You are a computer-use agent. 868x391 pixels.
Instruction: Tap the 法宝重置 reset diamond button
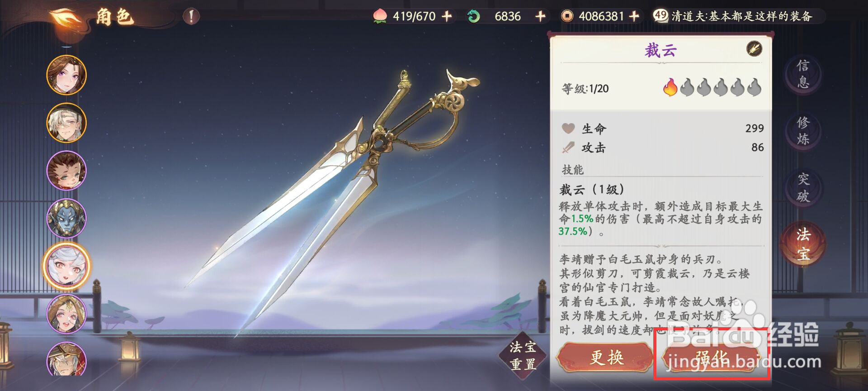pyautogui.click(x=523, y=356)
